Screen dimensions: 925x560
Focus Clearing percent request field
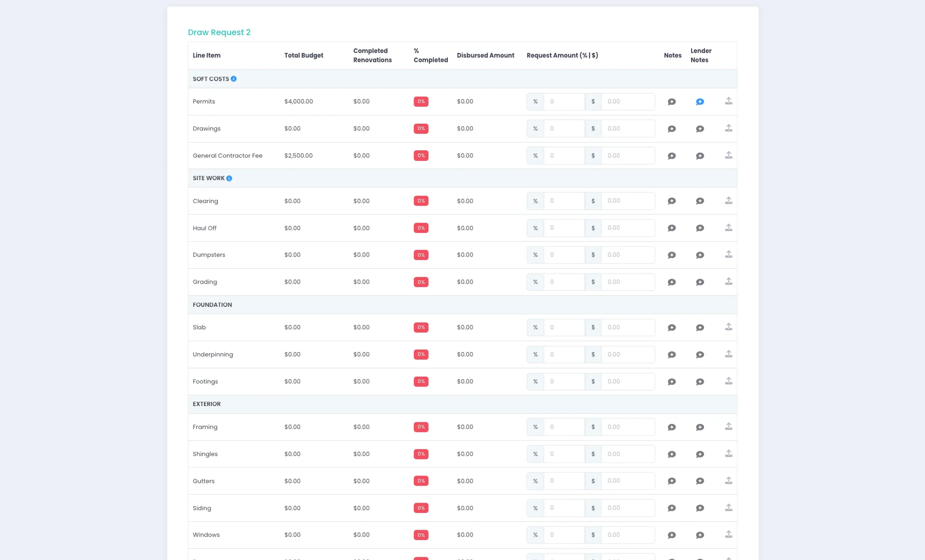point(564,201)
